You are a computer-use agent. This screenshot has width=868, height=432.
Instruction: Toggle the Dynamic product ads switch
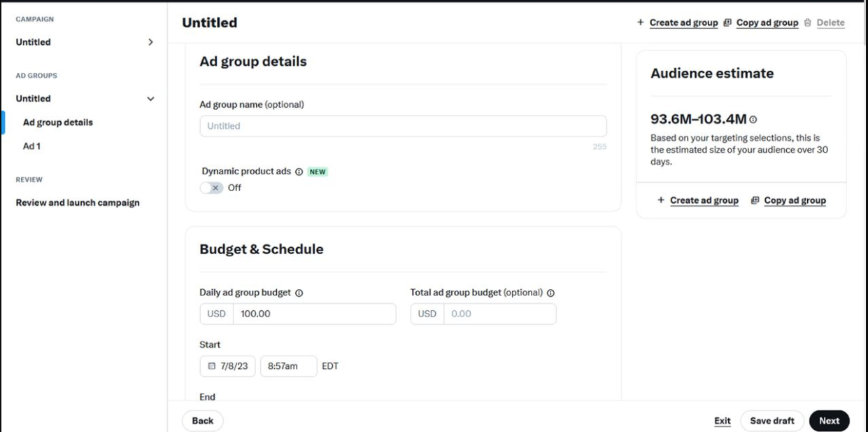coord(211,188)
